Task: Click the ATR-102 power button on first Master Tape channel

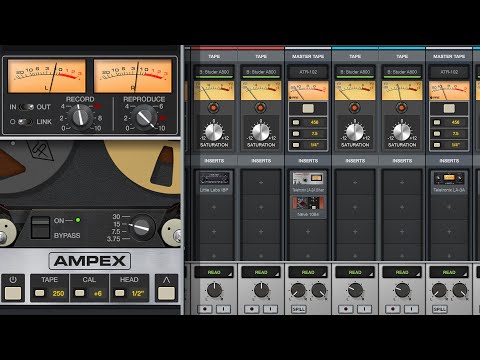Action: click(x=308, y=109)
